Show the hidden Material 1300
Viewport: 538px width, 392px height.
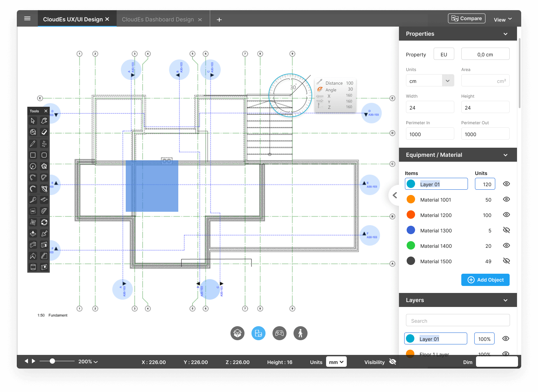pyautogui.click(x=506, y=230)
